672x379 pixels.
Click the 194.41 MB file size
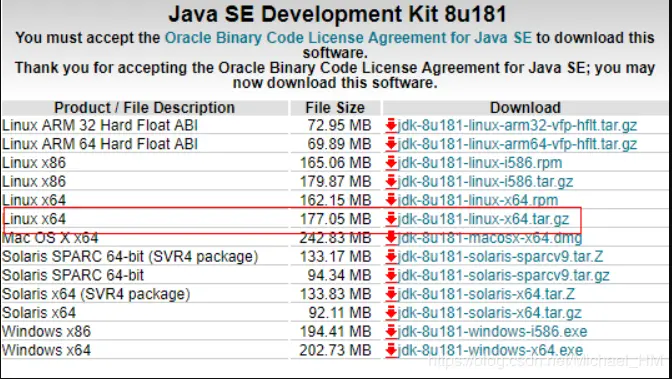[x=336, y=331]
